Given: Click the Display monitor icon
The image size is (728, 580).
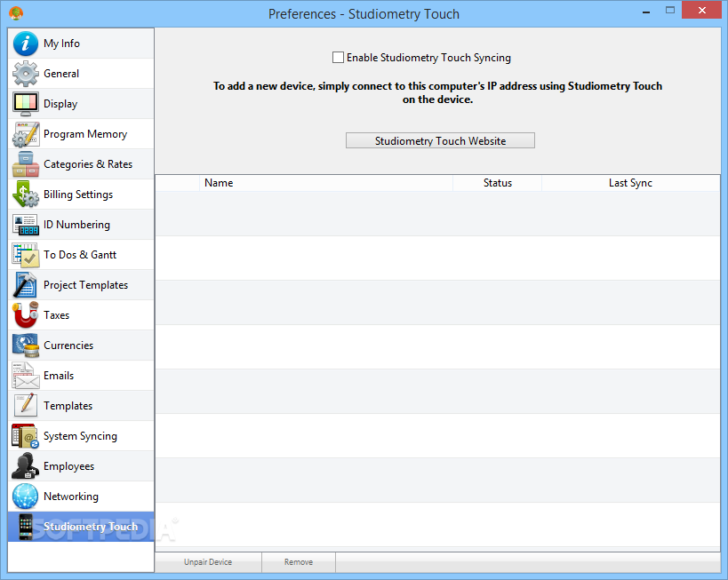Looking at the screenshot, I should 26,104.
